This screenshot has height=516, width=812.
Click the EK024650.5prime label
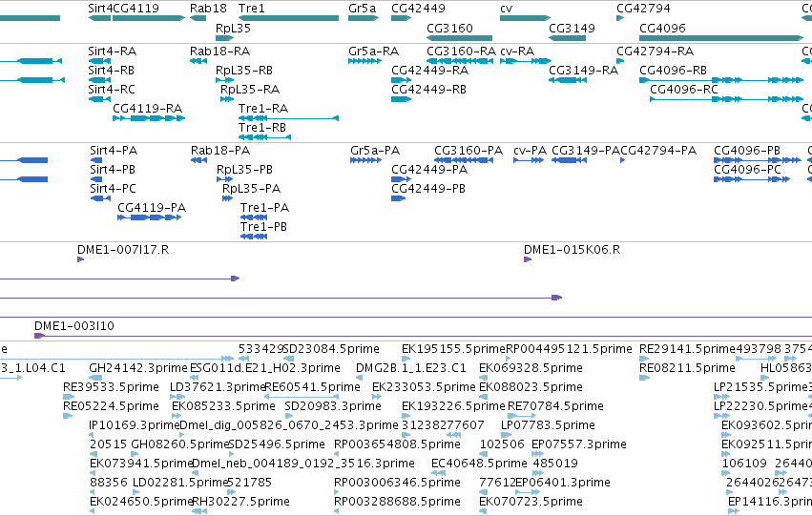pyautogui.click(x=141, y=502)
